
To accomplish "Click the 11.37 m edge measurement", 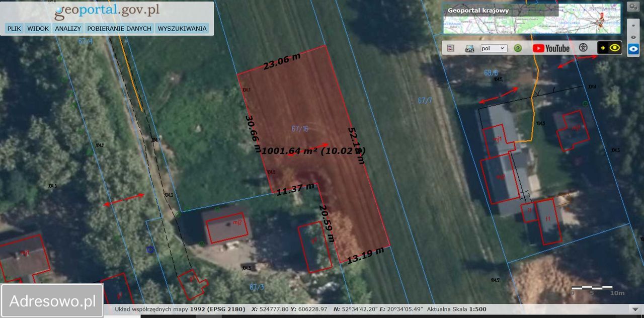I will (x=295, y=189).
